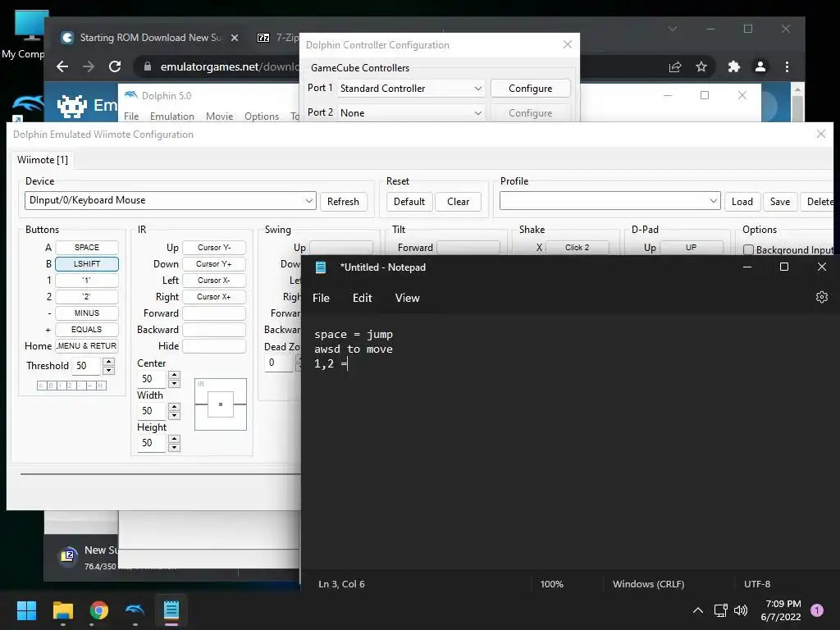Open network status tray icon
Screen dimensions: 840x630
[720, 610]
